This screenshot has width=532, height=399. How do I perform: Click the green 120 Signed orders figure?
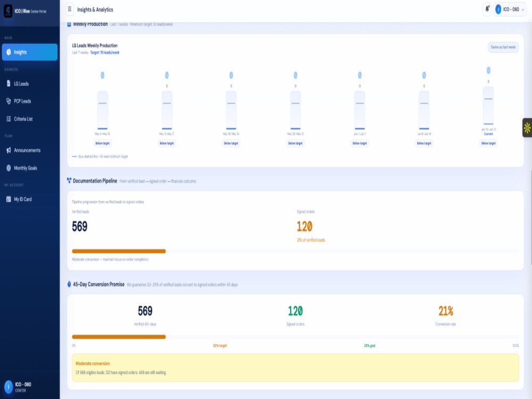click(x=295, y=311)
